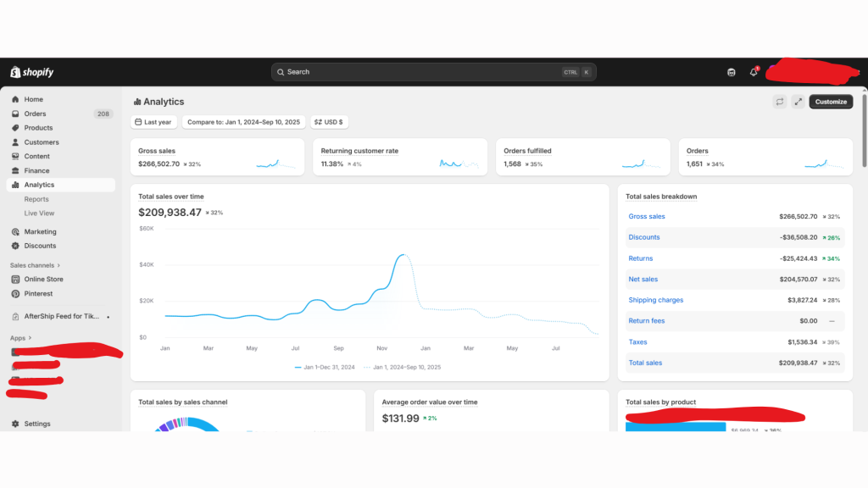
Task: Enter fullscreen using the expand arrows icon
Action: 798,102
